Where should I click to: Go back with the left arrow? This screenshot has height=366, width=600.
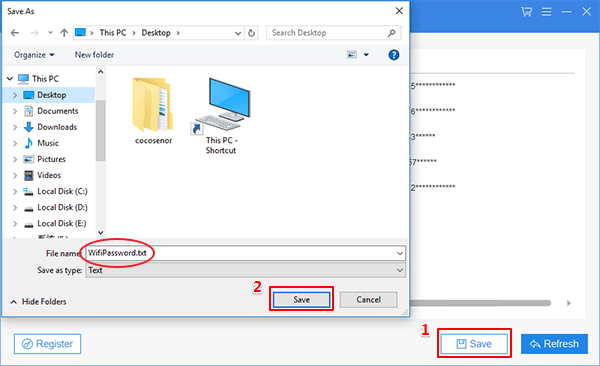tap(15, 33)
